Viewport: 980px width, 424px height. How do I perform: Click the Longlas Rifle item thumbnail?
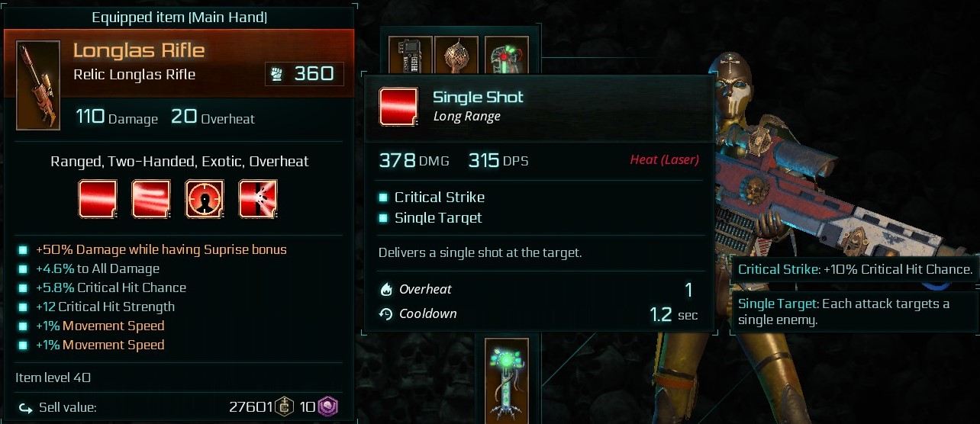click(x=38, y=85)
